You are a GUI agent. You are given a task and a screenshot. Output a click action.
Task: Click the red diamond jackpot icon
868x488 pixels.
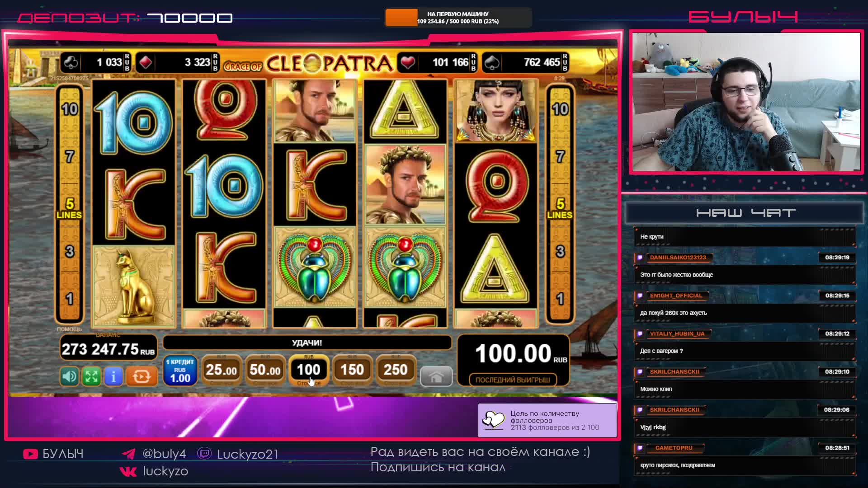coord(146,62)
